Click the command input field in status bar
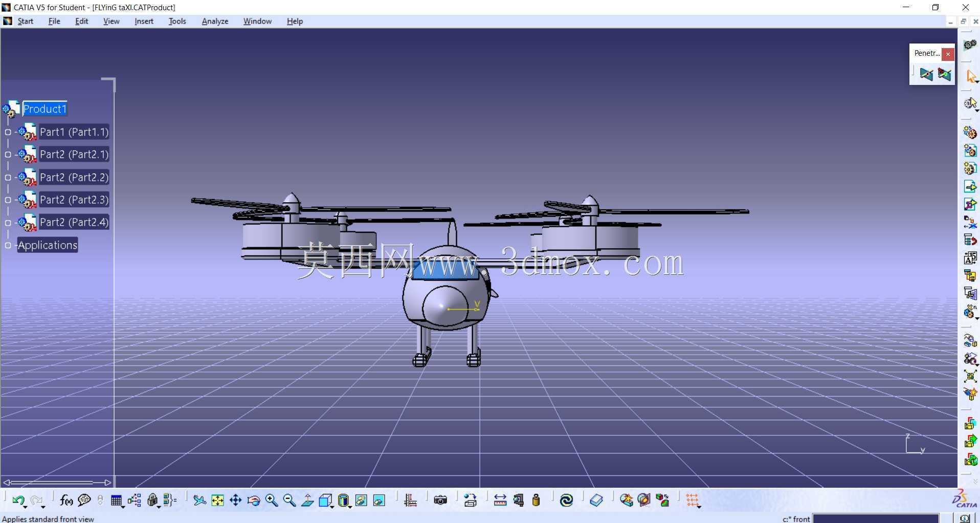 [876, 518]
